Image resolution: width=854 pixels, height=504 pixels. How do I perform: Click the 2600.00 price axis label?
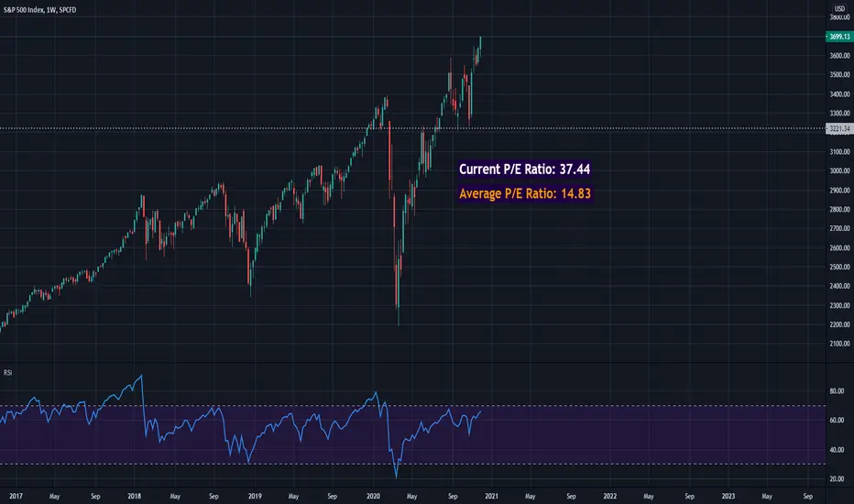click(840, 248)
